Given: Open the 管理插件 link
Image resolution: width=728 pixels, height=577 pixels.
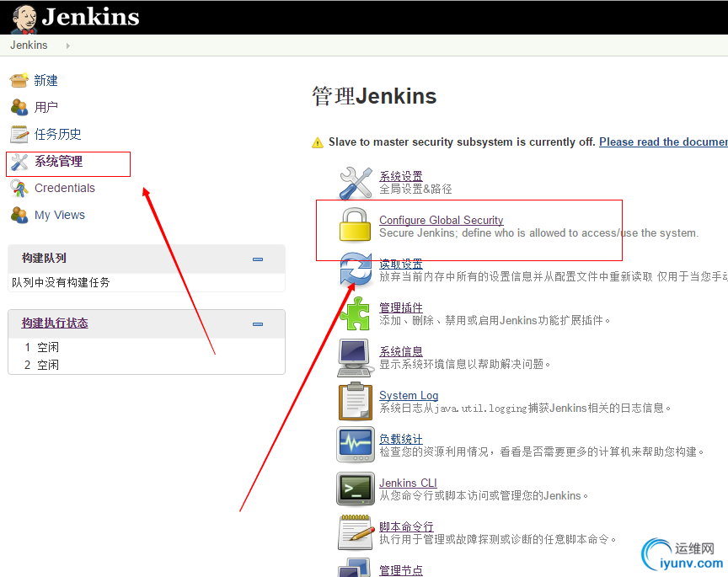Looking at the screenshot, I should [x=401, y=307].
